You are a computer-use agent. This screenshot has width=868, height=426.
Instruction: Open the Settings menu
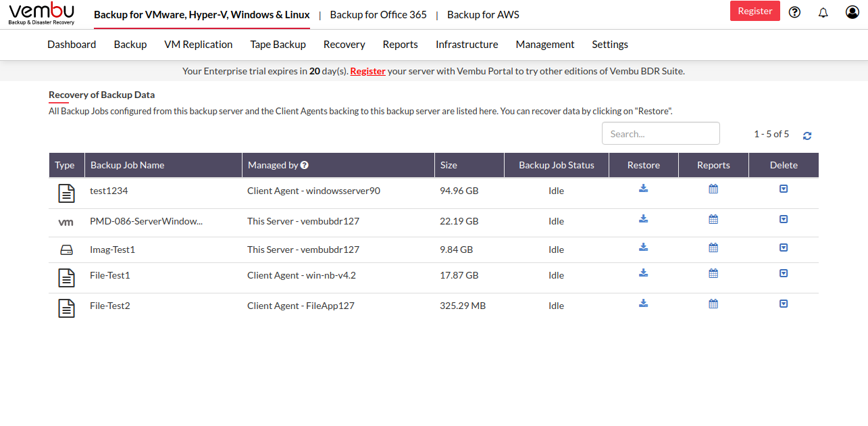point(610,44)
